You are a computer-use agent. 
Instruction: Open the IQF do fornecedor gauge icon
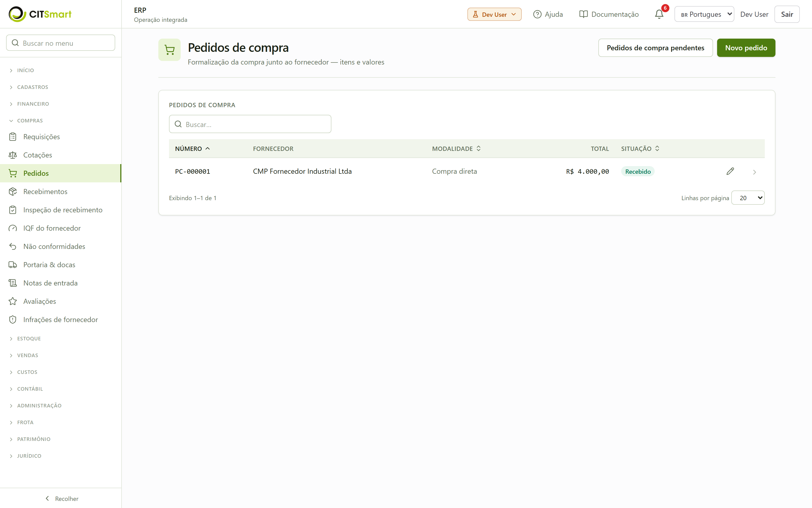(13, 228)
